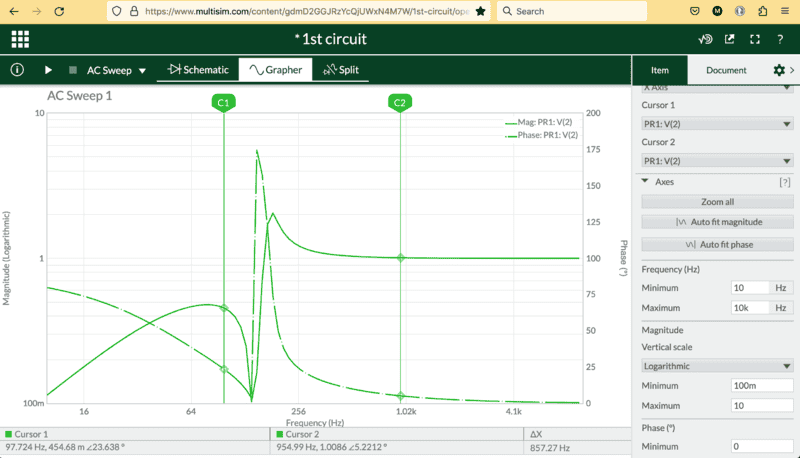
Task: Click the Zoom all button
Action: coord(717,202)
